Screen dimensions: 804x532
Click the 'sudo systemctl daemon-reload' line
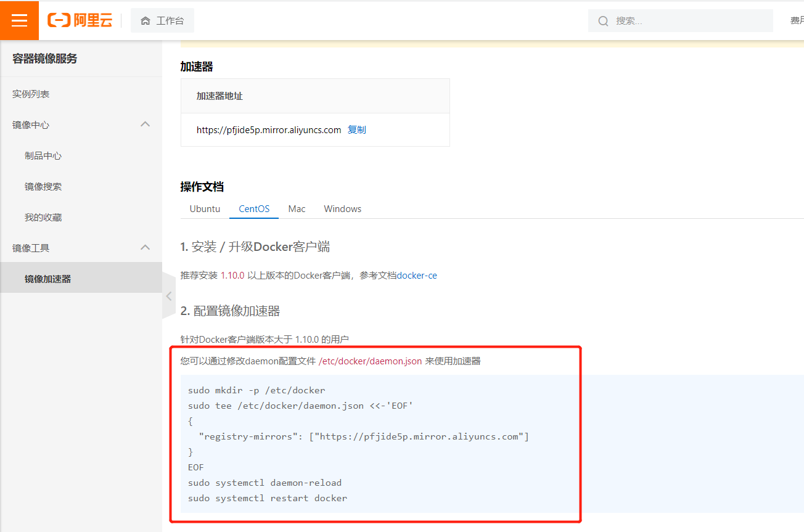[x=265, y=483]
